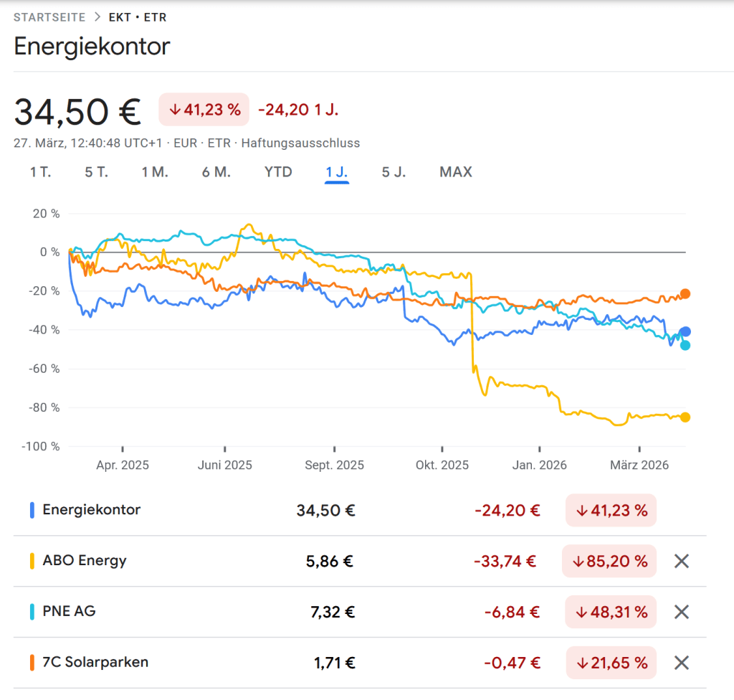Show the 1 M. chart period
This screenshot has width=734, height=700.
pyautogui.click(x=155, y=172)
